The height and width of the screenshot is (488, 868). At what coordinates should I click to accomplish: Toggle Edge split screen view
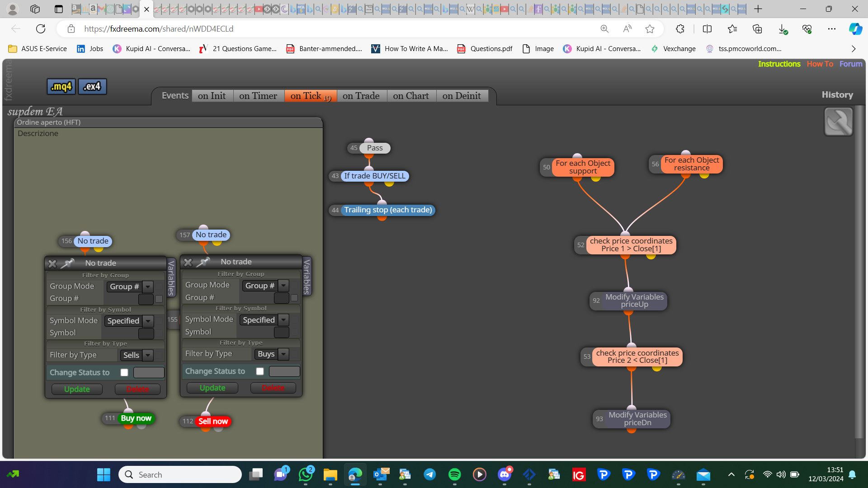(x=707, y=29)
